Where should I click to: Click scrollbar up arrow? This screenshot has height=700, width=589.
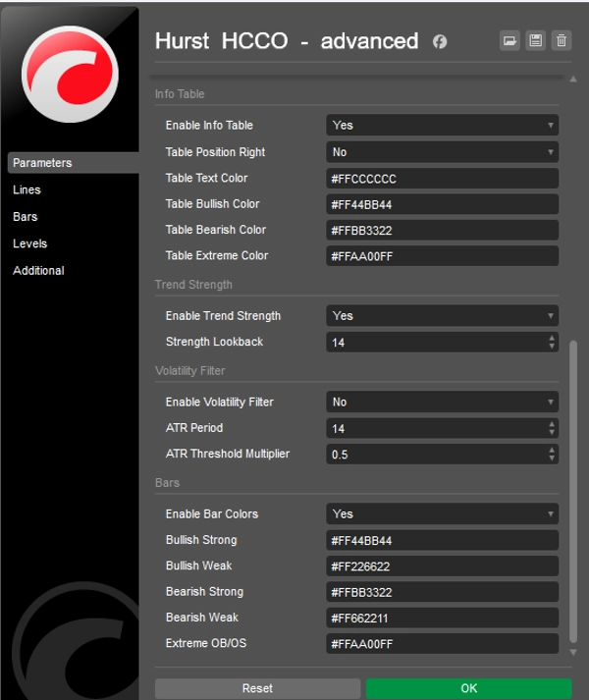point(573,79)
